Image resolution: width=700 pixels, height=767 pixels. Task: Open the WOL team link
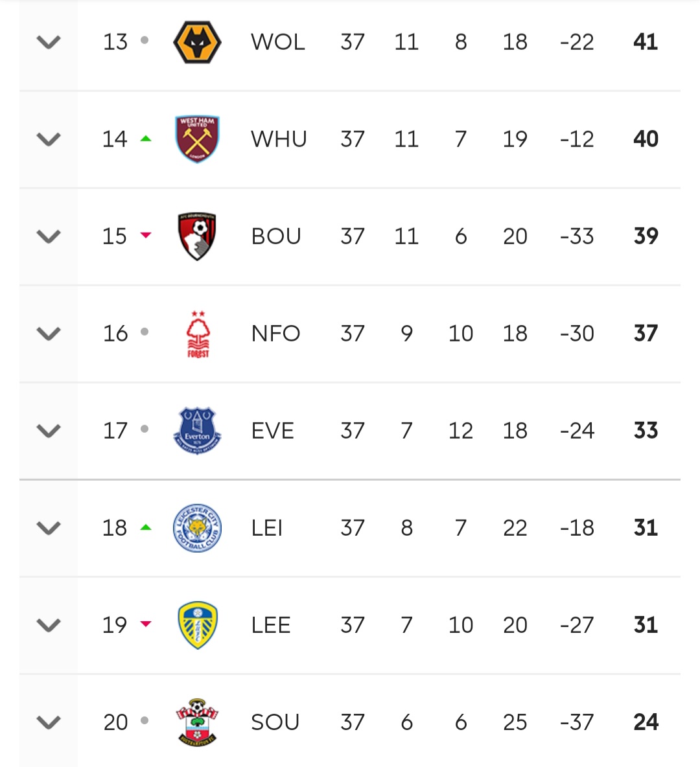point(277,42)
